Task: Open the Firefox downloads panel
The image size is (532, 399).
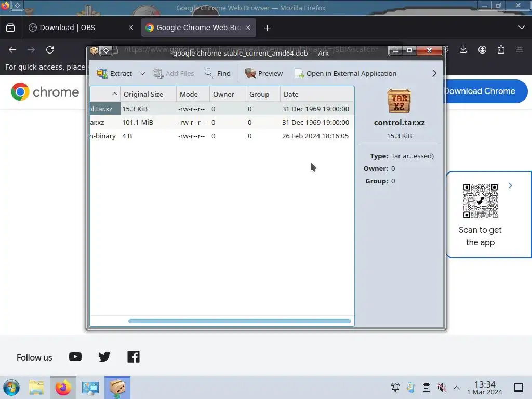Action: coord(463,50)
